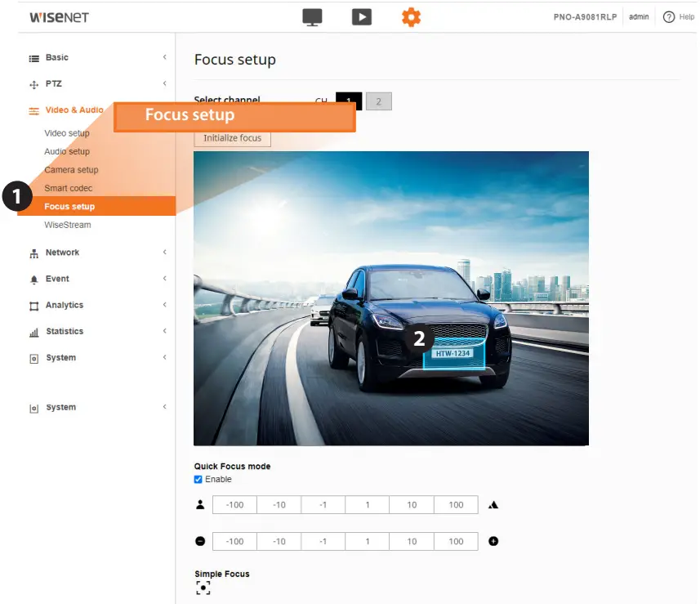The width and height of the screenshot is (700, 604).
Task: Click the zoom out minus icon
Action: 200,541
